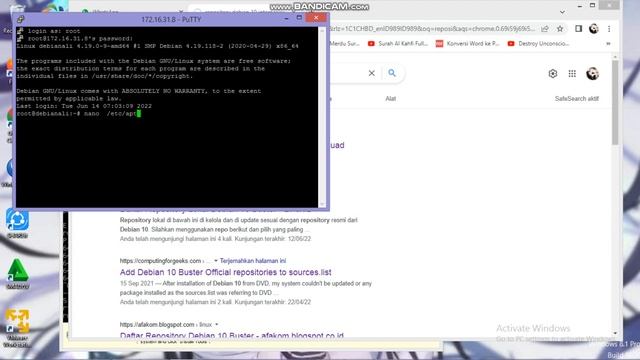Clear the Google search box with X
The height and width of the screenshot is (360, 640).
(371, 73)
